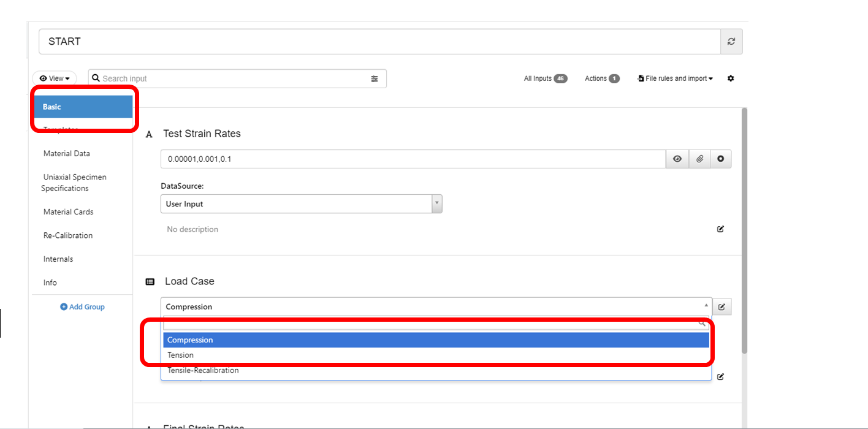This screenshot has width=868, height=429.
Task: Open the Re-Calibration group
Action: coord(68,235)
